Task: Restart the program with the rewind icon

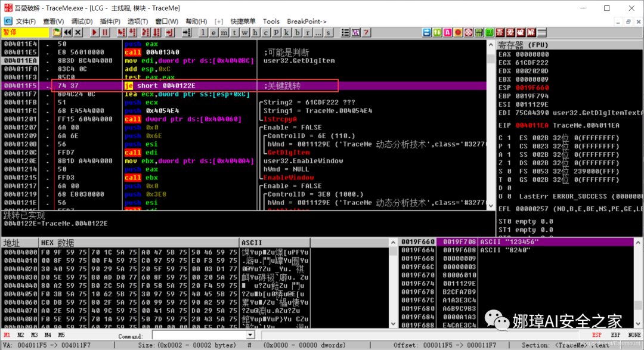Action: tap(67, 32)
